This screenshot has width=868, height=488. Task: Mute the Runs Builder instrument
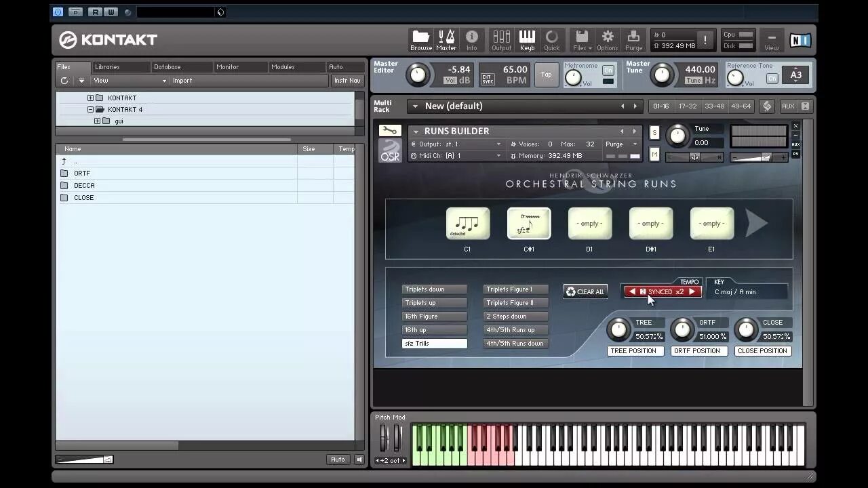point(654,155)
